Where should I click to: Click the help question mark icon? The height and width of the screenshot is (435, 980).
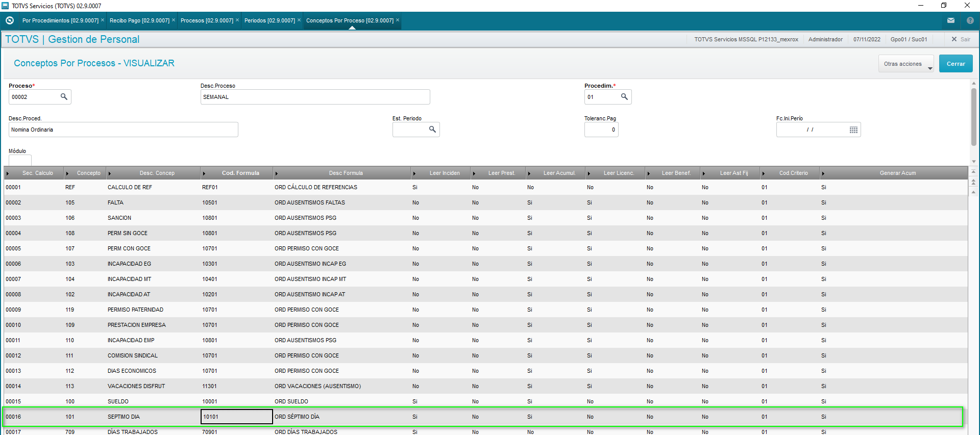click(970, 21)
